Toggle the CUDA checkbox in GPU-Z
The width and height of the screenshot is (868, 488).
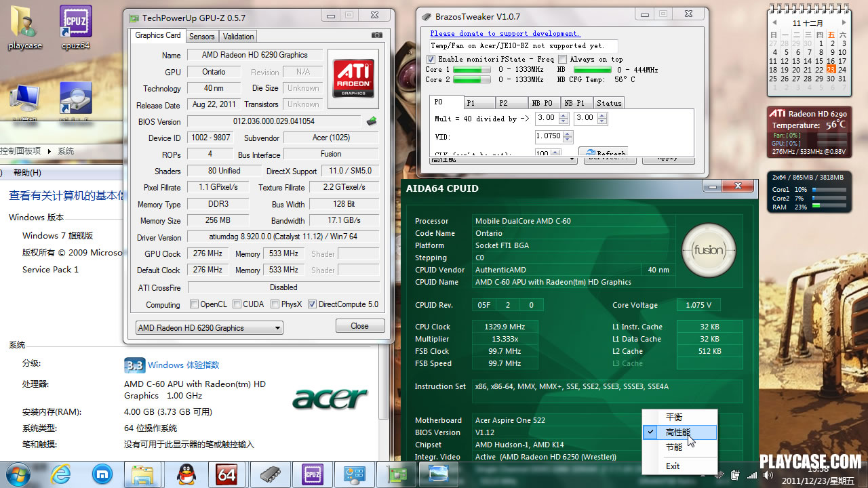237,304
